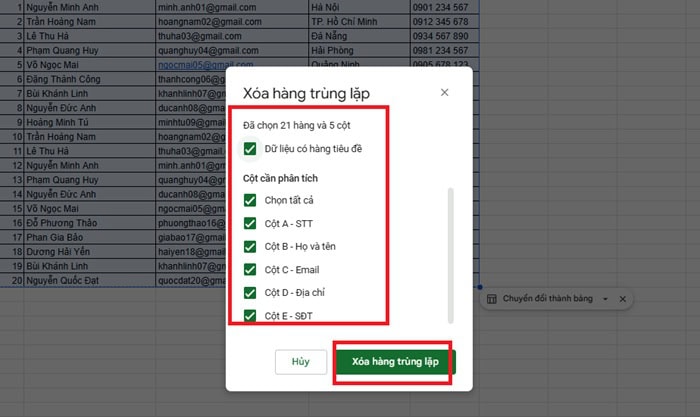Image resolution: width=700 pixels, height=417 pixels.
Task: Select address cell TP. Hồ Chí Minh
Action: pyautogui.click(x=359, y=21)
